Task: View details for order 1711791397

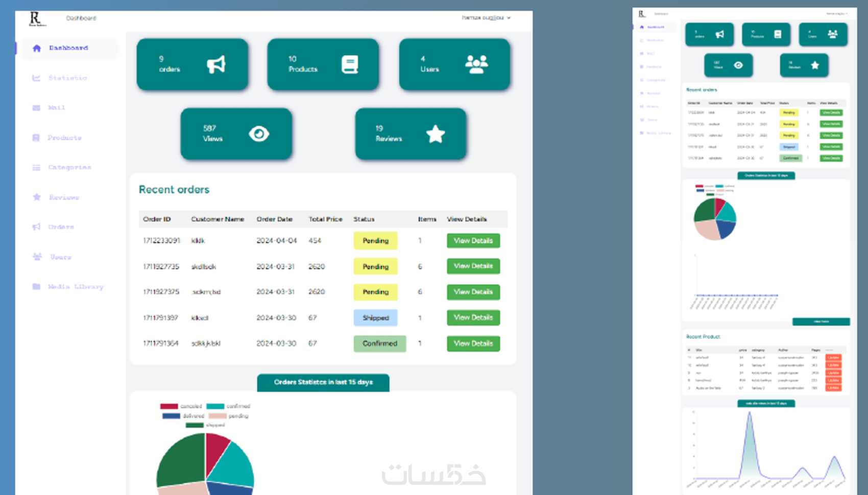Action: pyautogui.click(x=473, y=317)
